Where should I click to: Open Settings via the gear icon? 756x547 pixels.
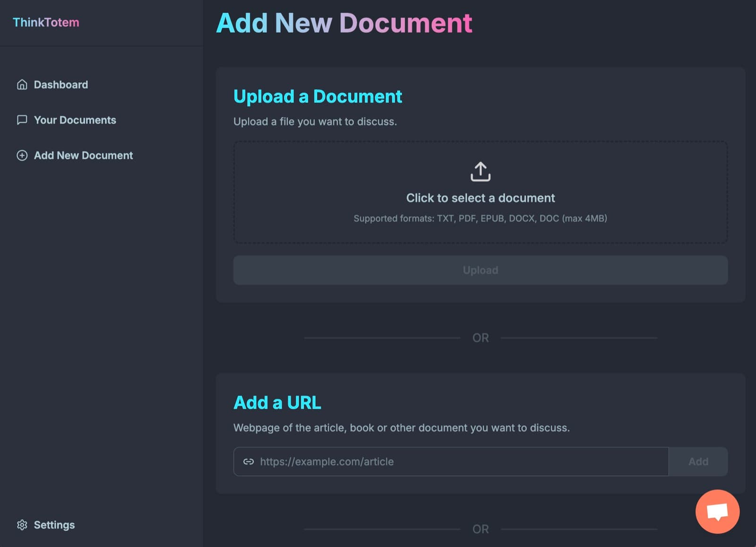[x=22, y=525]
